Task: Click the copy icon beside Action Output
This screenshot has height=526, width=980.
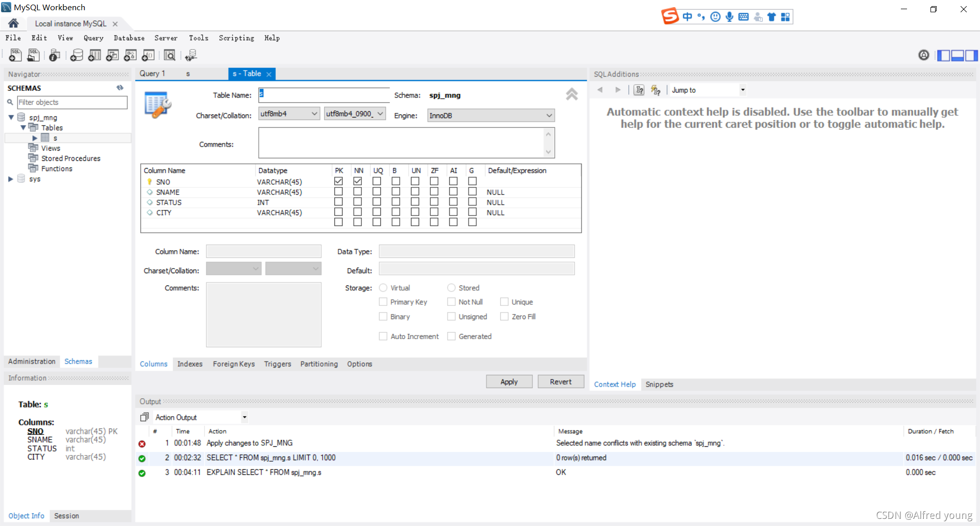Action: coord(144,417)
